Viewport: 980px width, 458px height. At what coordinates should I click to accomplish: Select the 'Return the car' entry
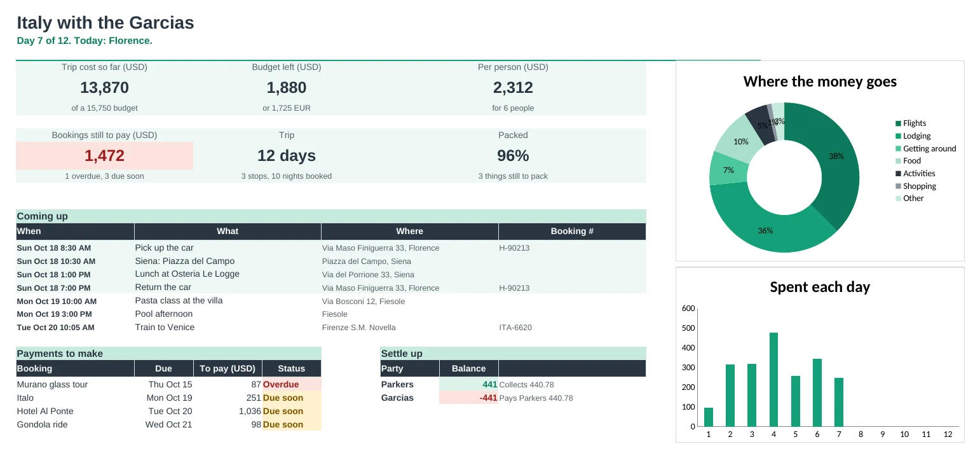point(163,288)
